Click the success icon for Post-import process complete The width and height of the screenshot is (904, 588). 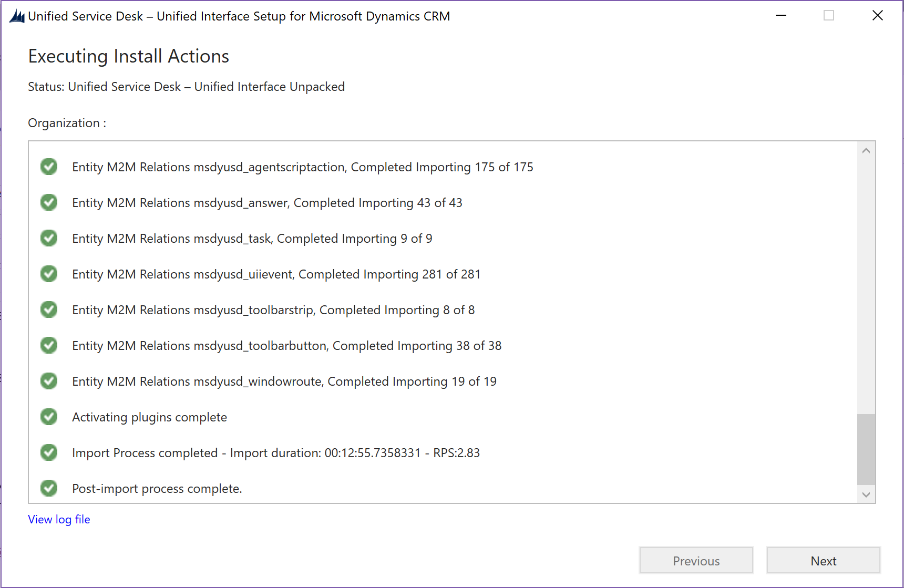[x=48, y=488]
